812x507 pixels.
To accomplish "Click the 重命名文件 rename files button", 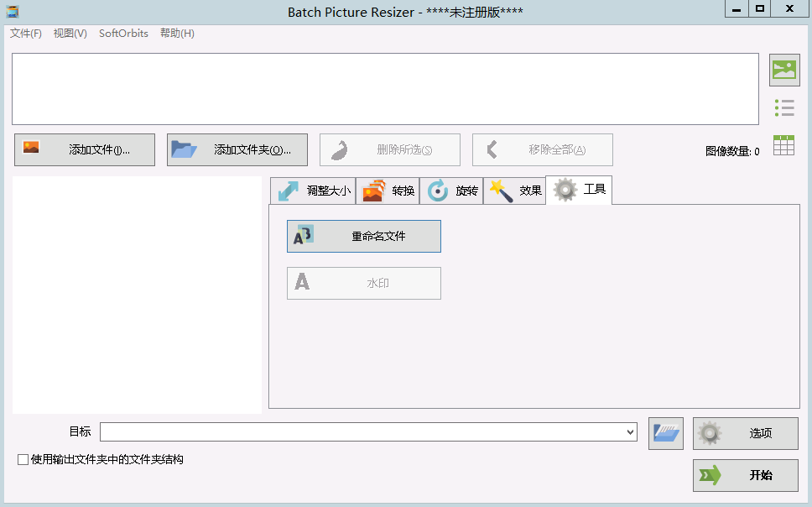I will 364,237.
